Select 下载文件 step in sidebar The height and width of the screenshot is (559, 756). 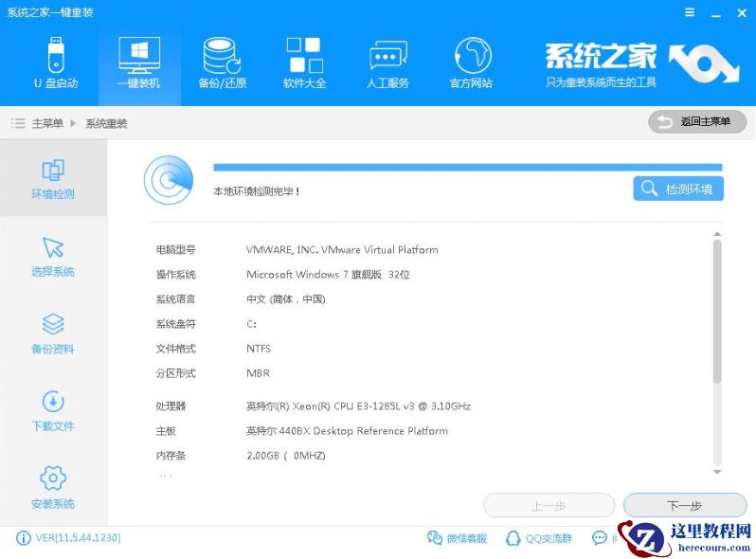53,411
